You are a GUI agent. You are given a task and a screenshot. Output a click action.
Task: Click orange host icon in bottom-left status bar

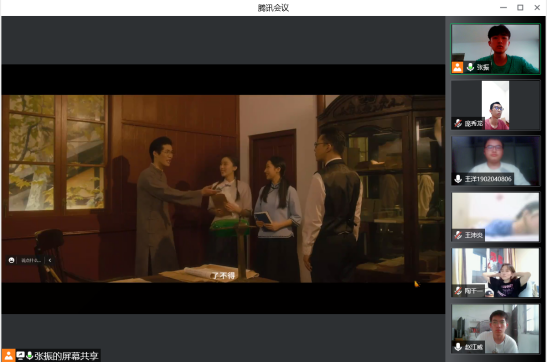point(8,355)
